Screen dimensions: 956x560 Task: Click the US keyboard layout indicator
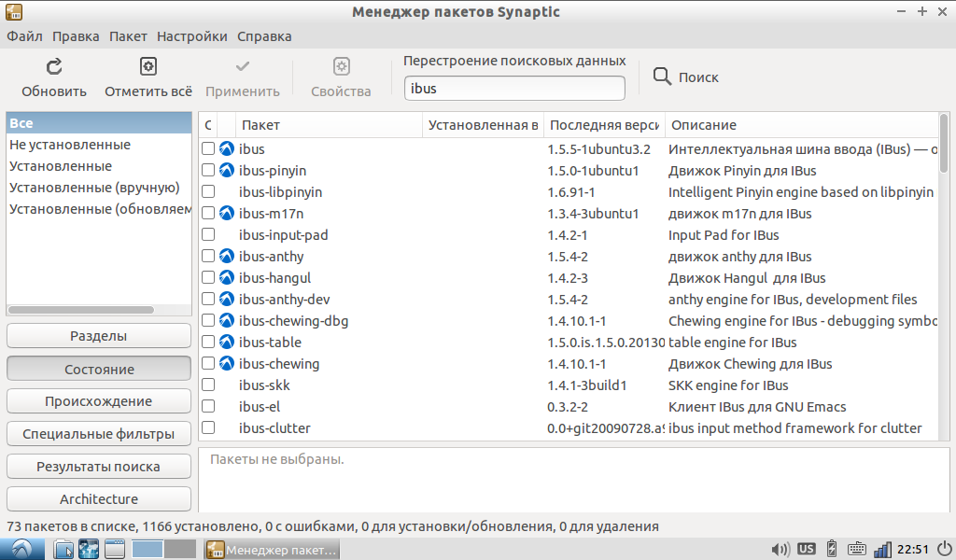click(x=806, y=549)
